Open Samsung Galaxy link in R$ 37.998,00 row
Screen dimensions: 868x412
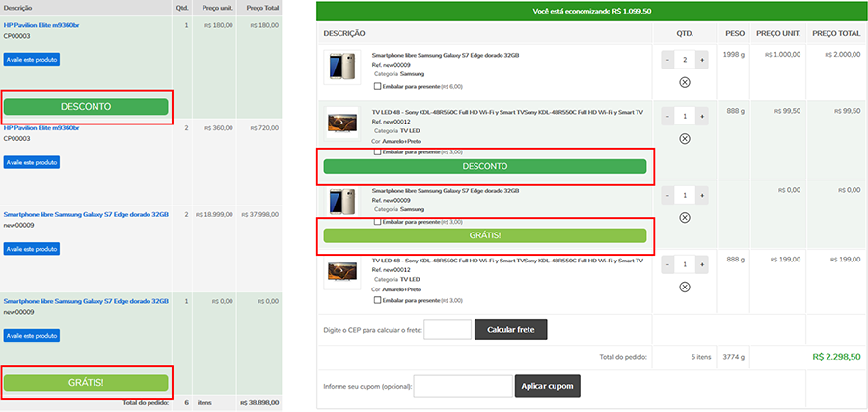86,214
